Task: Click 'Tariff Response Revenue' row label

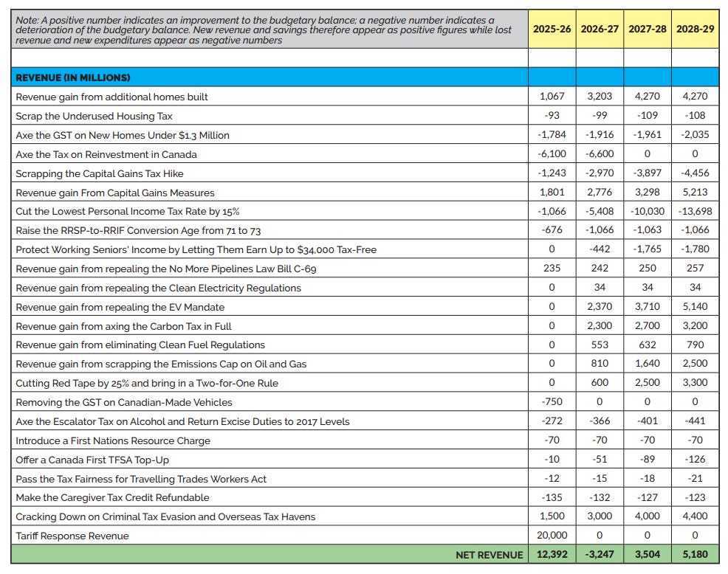Action: coord(72,536)
